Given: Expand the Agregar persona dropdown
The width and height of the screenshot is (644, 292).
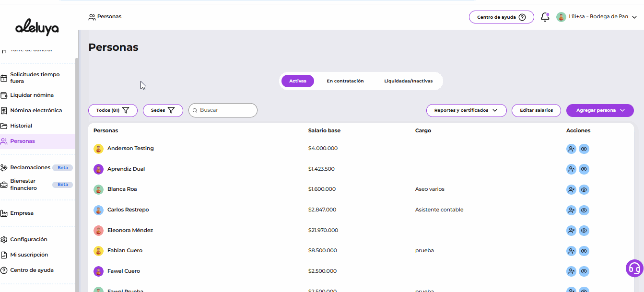Looking at the screenshot, I should coord(600,110).
